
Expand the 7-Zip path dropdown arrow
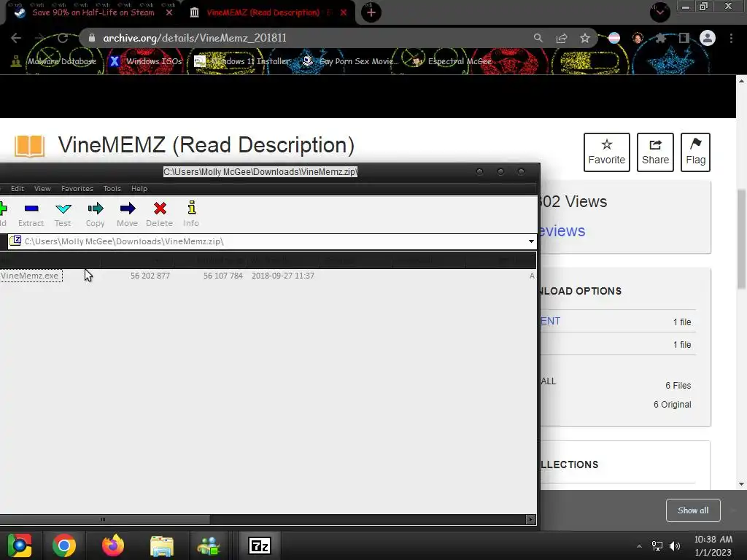[x=531, y=241]
